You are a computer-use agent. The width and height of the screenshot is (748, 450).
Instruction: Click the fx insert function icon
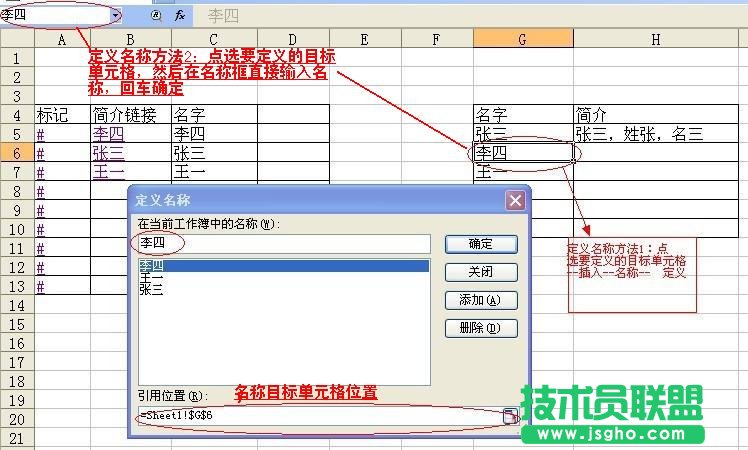tap(180, 16)
